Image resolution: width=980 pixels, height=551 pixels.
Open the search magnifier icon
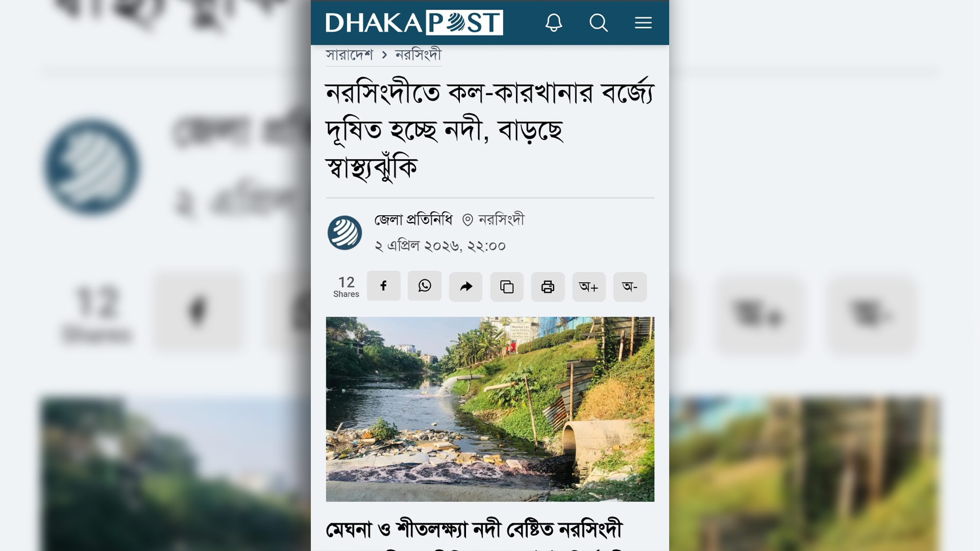pos(598,22)
